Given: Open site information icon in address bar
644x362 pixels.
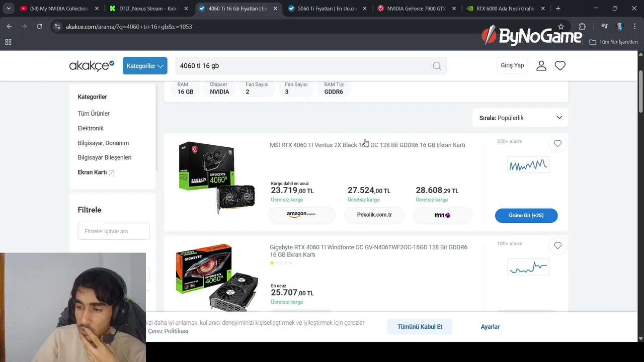Looking at the screenshot, I should tap(57, 27).
